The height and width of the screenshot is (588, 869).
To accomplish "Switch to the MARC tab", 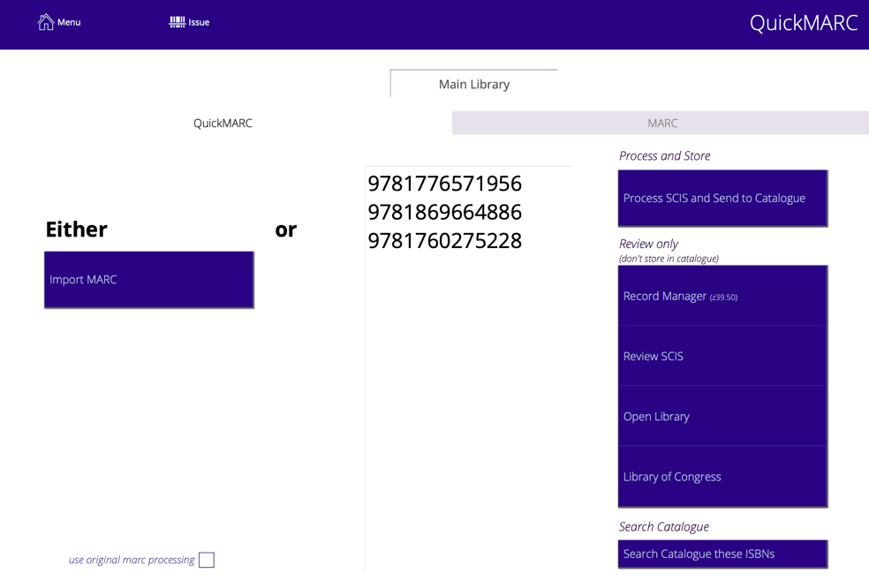I will click(661, 124).
